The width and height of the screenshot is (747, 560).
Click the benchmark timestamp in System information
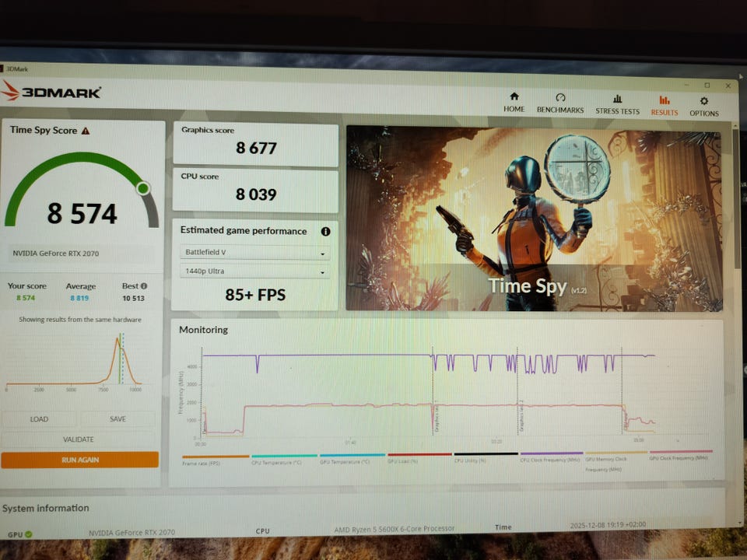[608, 525]
